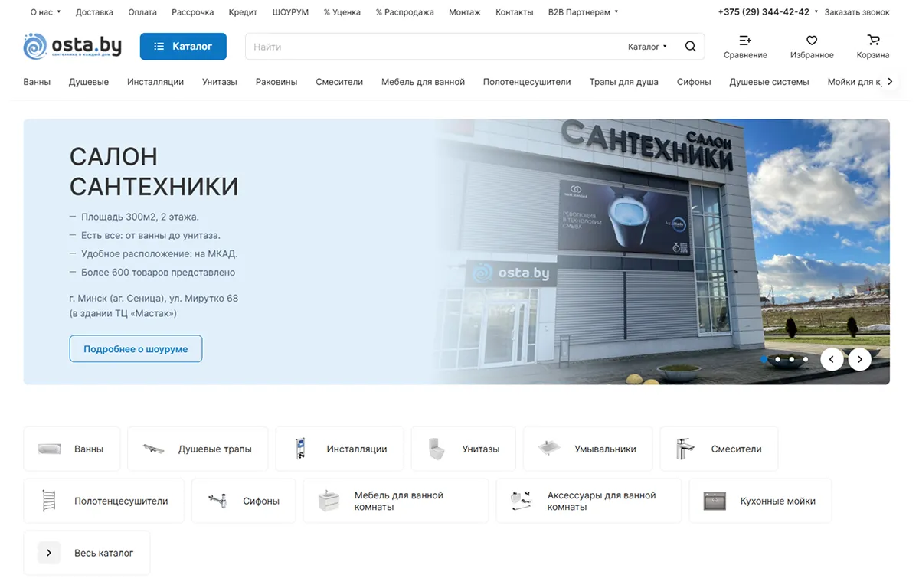Open the Умывальники category tile
This screenshot has width=919, height=588.
click(588, 449)
